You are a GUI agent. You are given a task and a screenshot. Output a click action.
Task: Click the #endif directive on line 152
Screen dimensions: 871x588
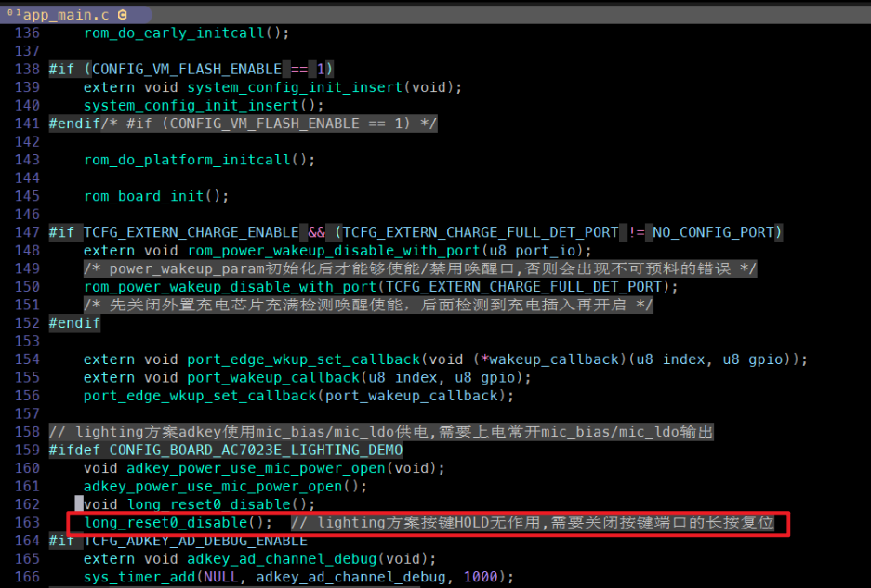[74, 323]
